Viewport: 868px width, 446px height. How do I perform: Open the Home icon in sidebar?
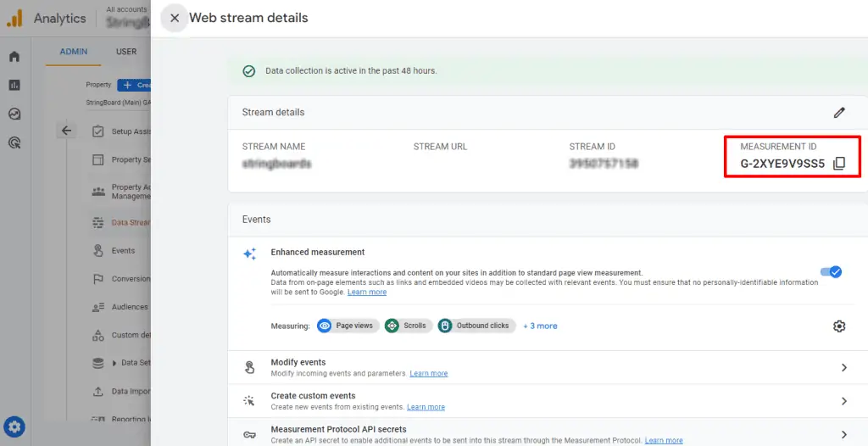pyautogui.click(x=14, y=57)
